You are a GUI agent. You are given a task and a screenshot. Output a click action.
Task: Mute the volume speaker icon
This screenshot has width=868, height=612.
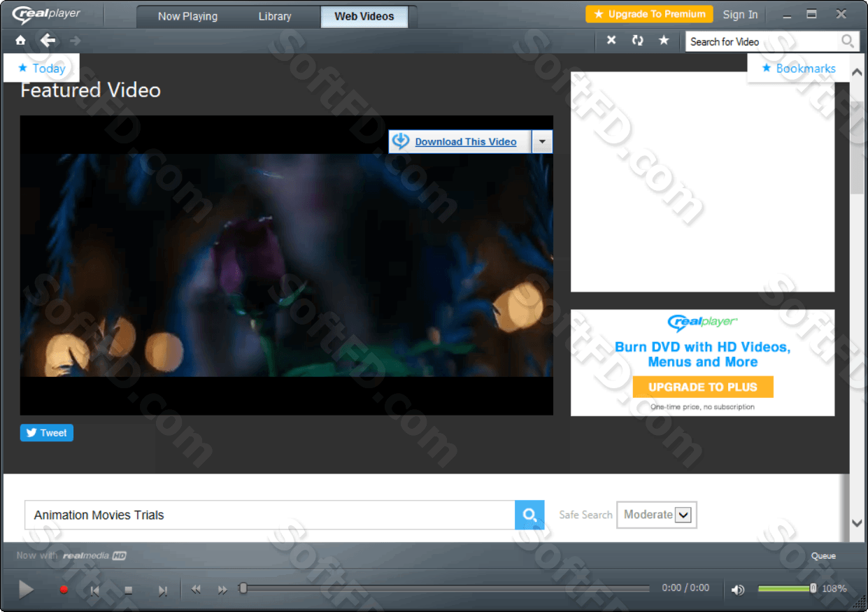[x=738, y=590]
